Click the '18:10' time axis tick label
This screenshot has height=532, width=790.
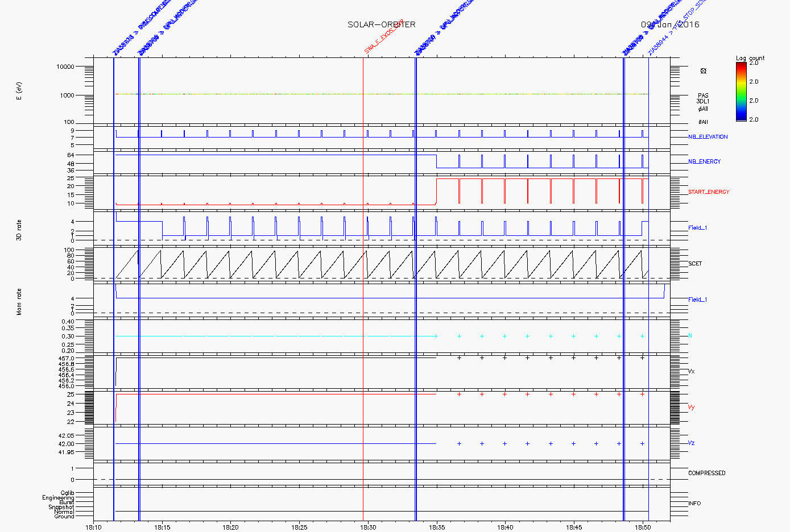pyautogui.click(x=93, y=527)
